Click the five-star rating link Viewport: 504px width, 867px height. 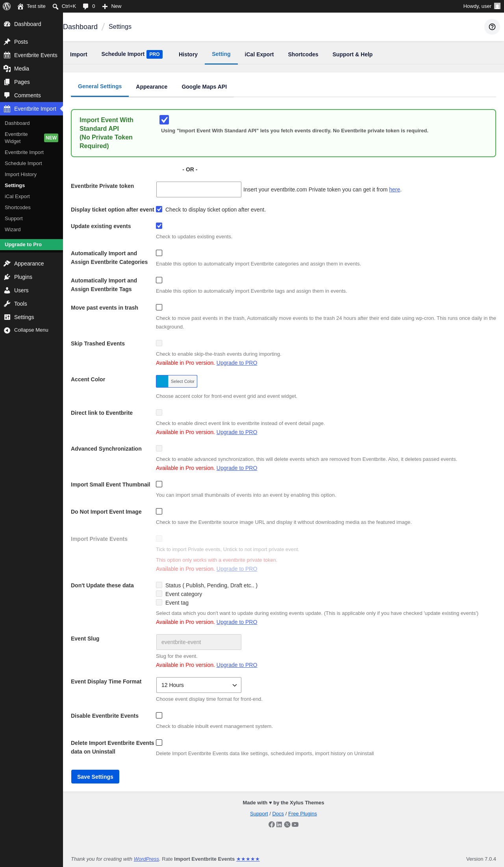tap(248, 859)
